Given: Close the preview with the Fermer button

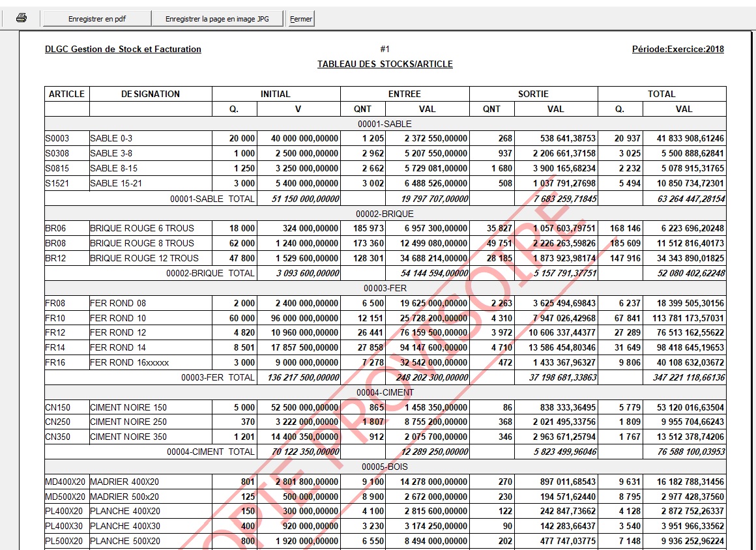Looking at the screenshot, I should click(301, 19).
